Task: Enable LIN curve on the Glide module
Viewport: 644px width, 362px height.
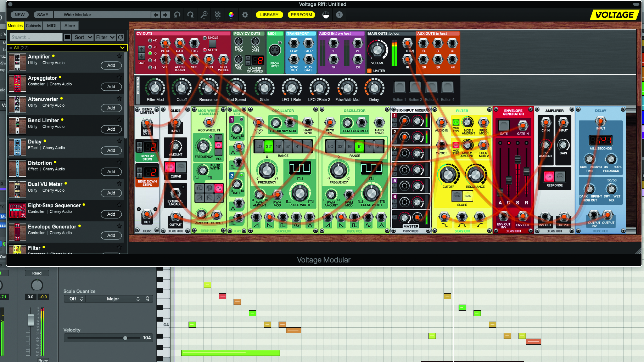Action: [170, 167]
